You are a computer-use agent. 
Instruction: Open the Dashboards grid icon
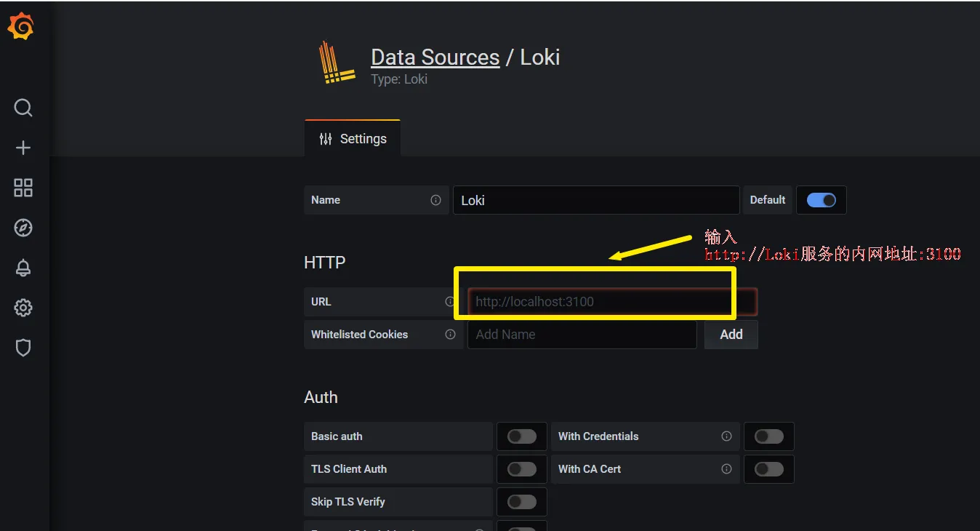point(23,188)
